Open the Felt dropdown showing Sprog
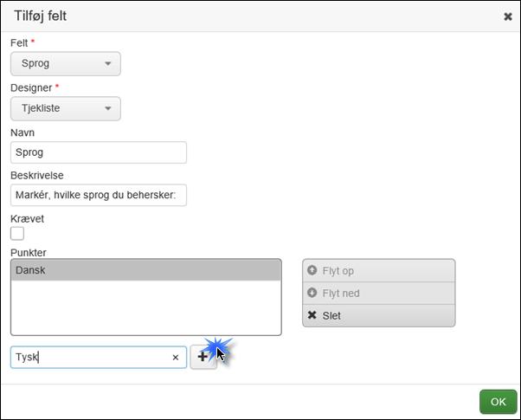 (x=65, y=64)
